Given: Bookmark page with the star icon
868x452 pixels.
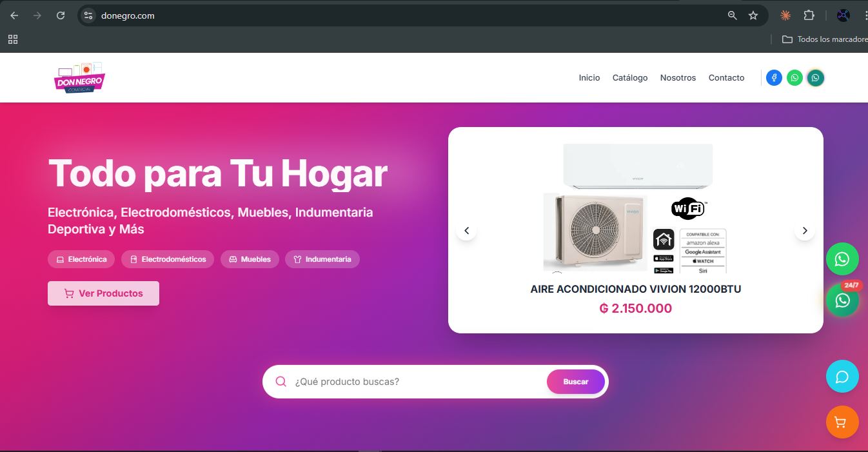Looking at the screenshot, I should pyautogui.click(x=753, y=15).
